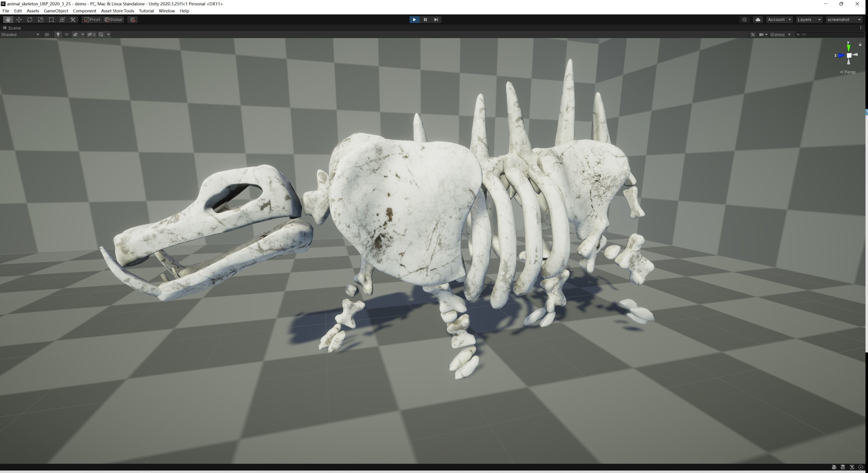Click the Step frame button

click(436, 20)
